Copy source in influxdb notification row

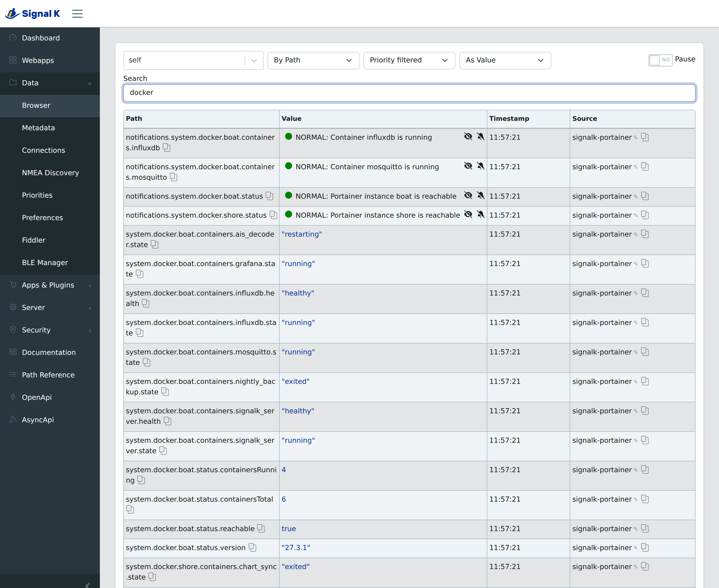pos(645,137)
